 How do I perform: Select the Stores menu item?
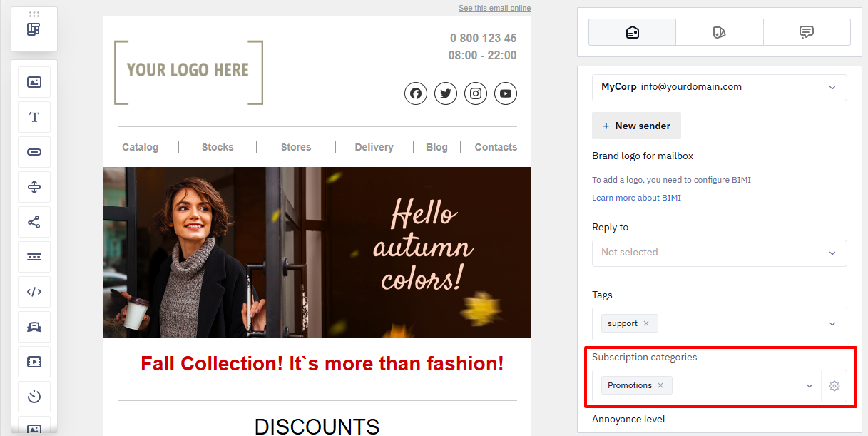296,147
